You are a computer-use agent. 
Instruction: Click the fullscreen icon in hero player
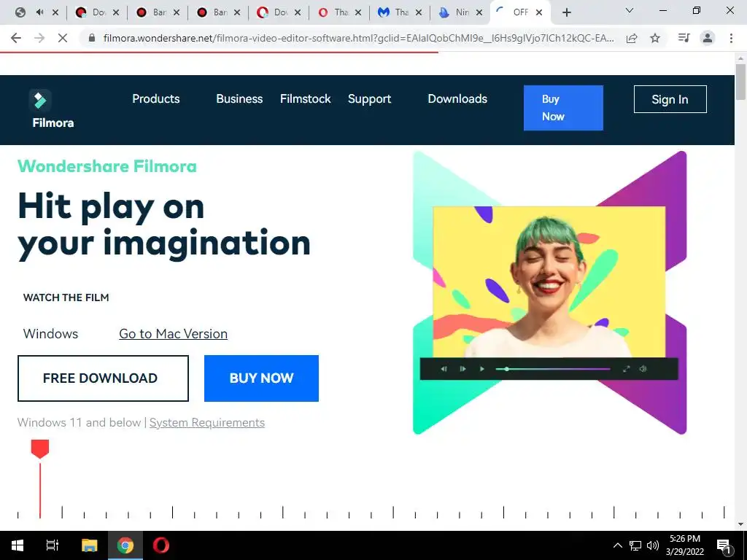pyautogui.click(x=627, y=369)
